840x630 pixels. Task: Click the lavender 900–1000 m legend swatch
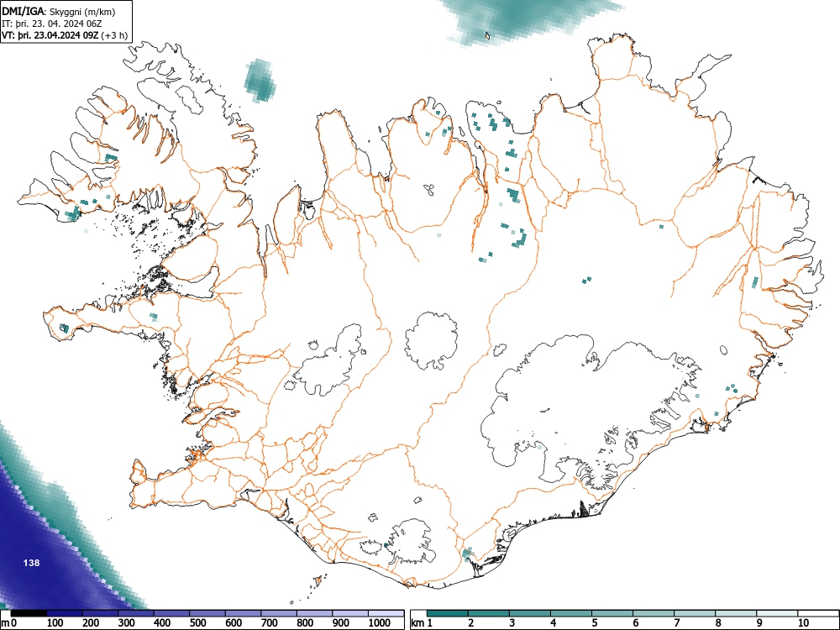point(350,613)
